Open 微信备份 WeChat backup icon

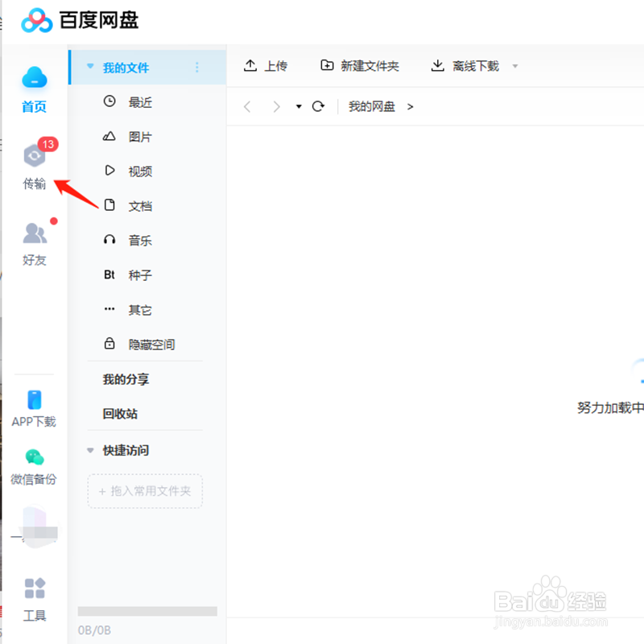[x=35, y=456]
